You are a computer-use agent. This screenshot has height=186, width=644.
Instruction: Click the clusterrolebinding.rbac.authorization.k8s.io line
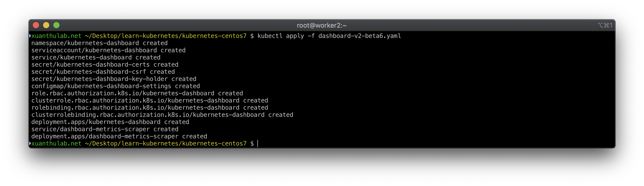[162, 115]
